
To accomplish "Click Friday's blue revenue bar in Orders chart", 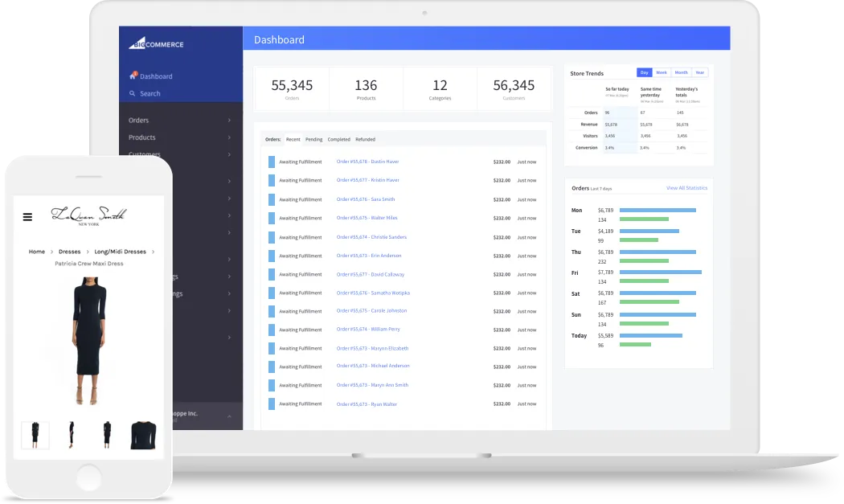I will click(x=660, y=272).
